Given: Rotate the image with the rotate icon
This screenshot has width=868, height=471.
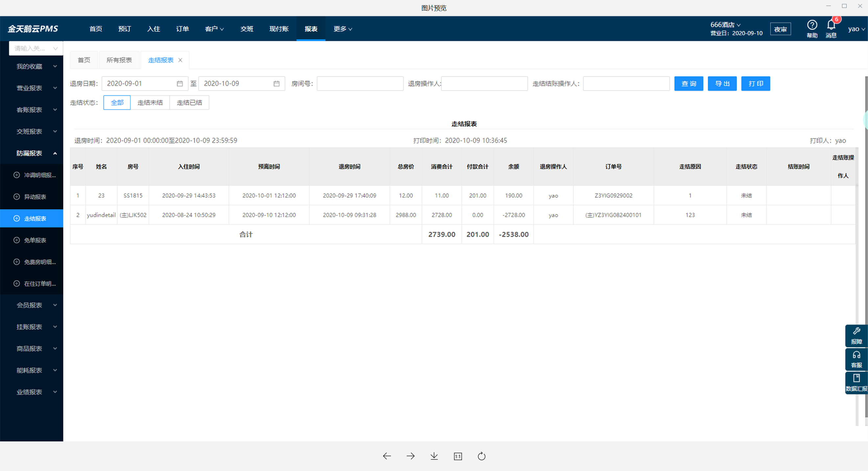Looking at the screenshot, I should 482,456.
